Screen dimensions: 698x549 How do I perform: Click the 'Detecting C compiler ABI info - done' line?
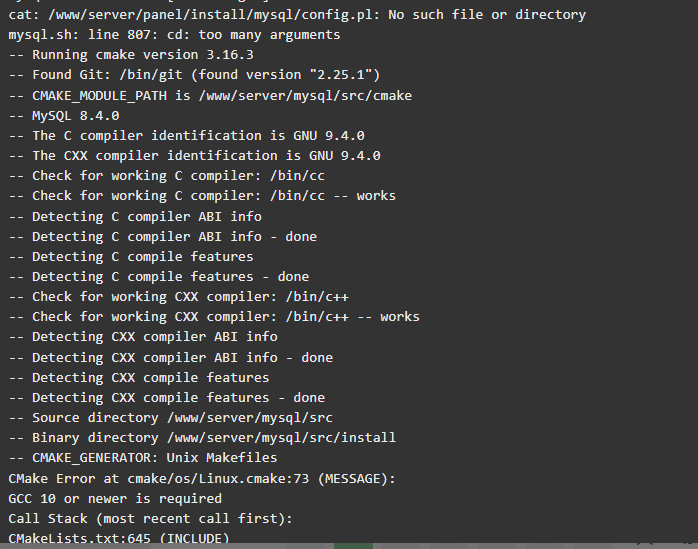coord(162,236)
